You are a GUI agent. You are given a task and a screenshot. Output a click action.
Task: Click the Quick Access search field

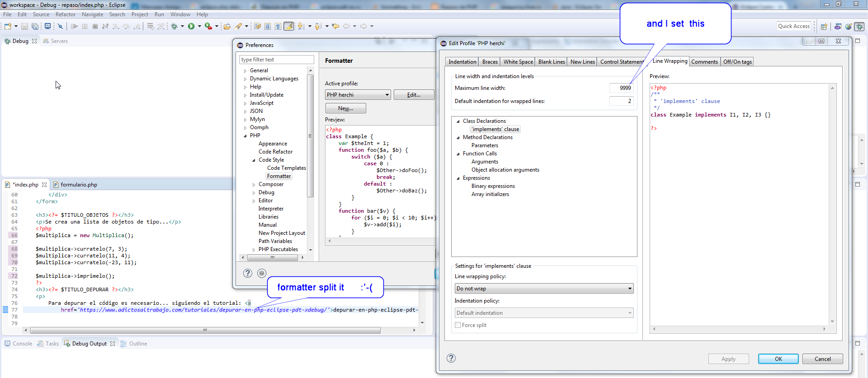pos(793,26)
